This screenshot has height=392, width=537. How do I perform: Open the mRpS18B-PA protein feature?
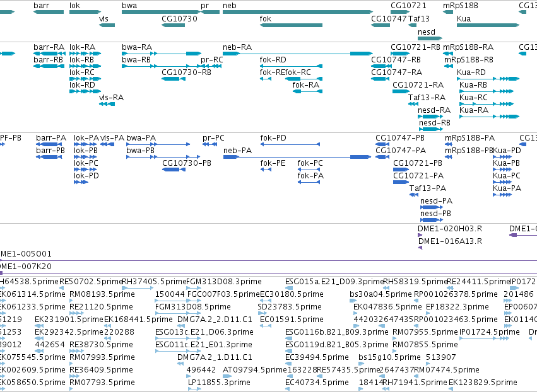(449, 144)
